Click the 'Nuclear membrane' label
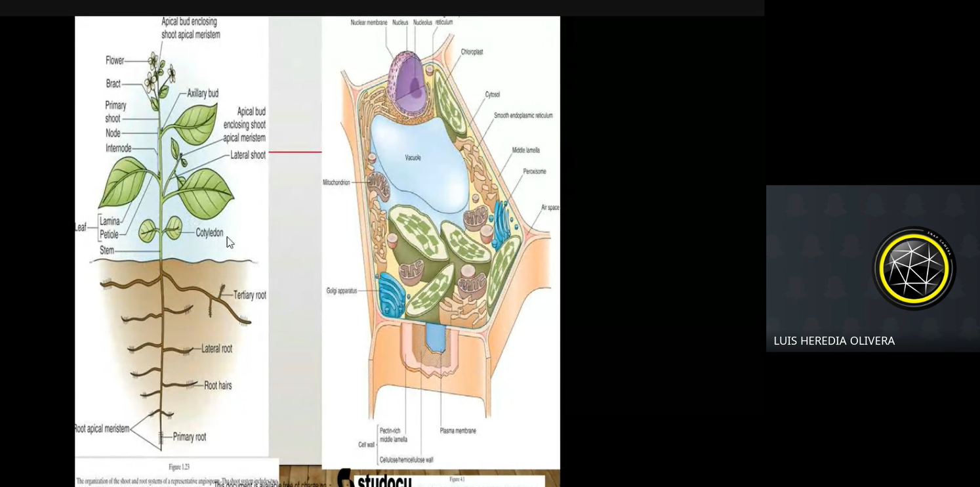This screenshot has height=487, width=980. click(x=369, y=22)
